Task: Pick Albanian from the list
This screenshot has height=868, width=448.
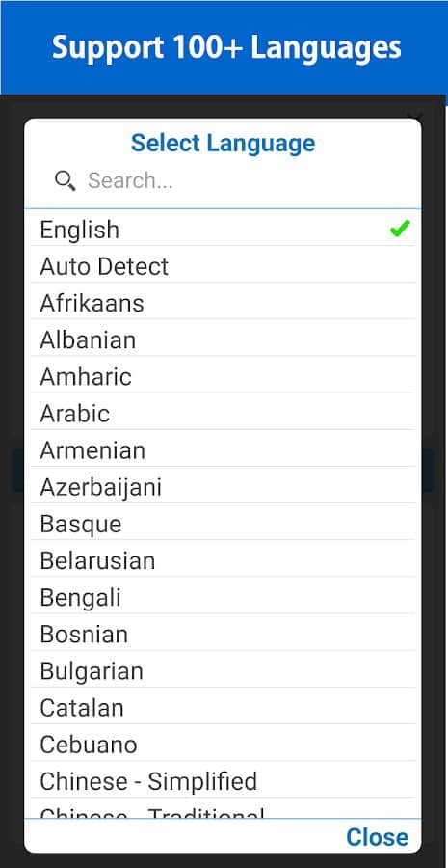Action: click(x=223, y=339)
